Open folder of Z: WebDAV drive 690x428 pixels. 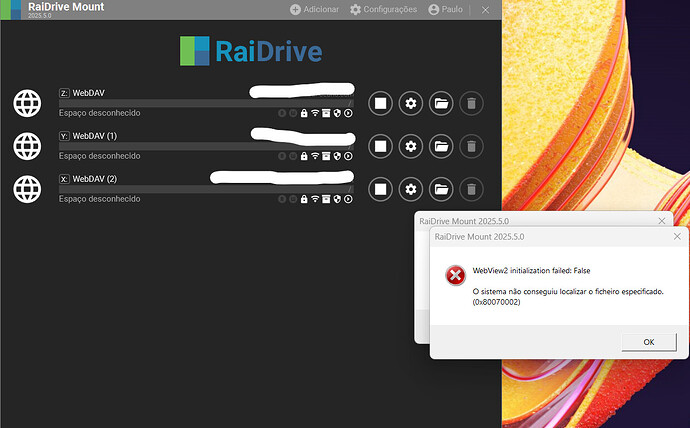441,103
